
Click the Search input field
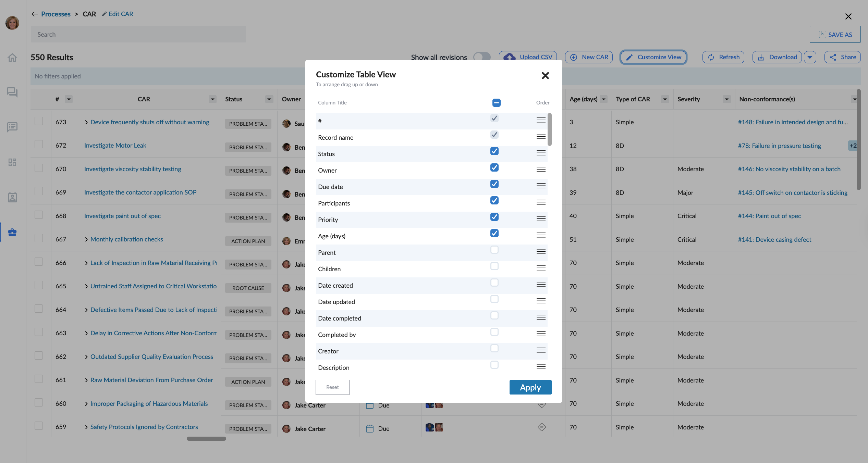pyautogui.click(x=138, y=34)
